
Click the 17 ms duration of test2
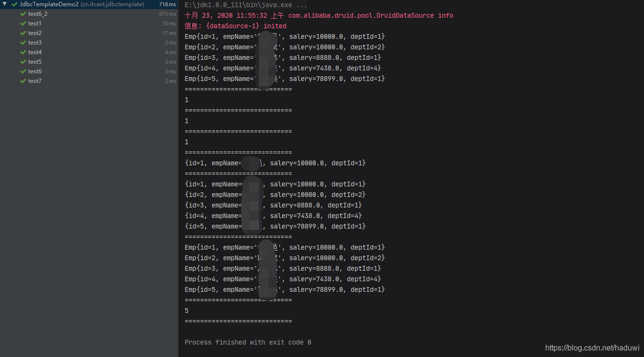(x=169, y=33)
